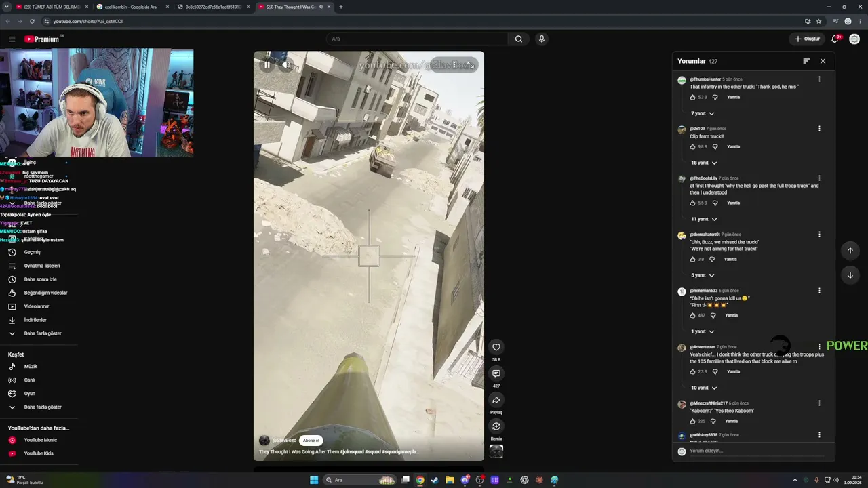The image size is (868, 488).
Task: Expand 7 yanıt replies under @ThumbsHunter
Action: click(703, 113)
